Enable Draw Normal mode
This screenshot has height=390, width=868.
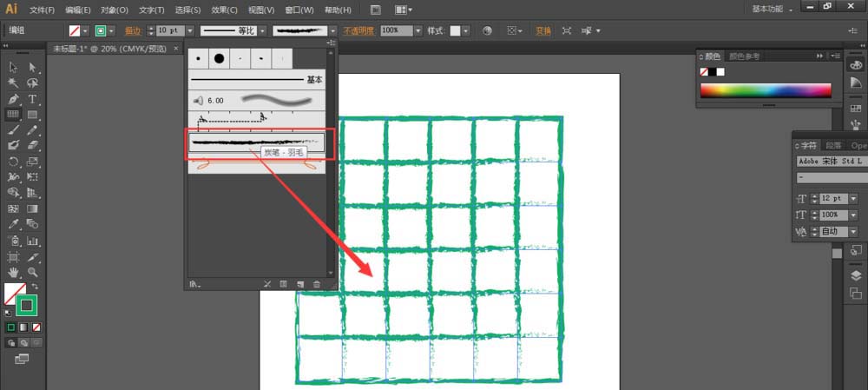[11, 343]
